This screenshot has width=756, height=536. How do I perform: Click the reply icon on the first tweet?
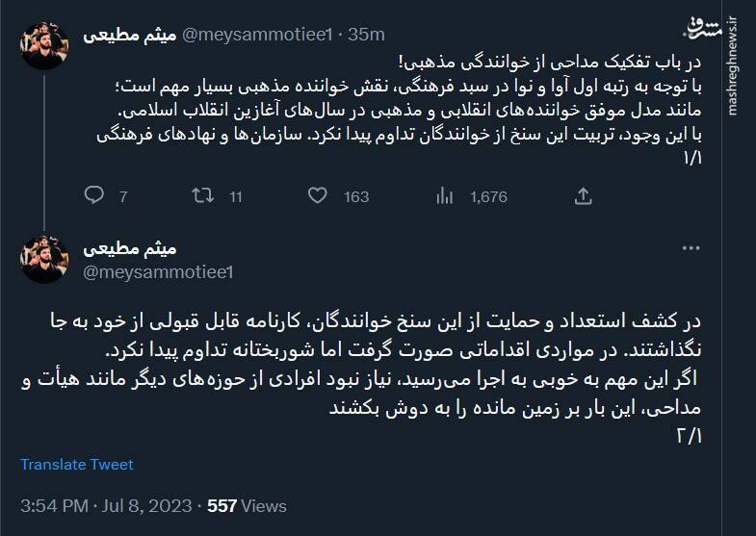click(x=93, y=196)
